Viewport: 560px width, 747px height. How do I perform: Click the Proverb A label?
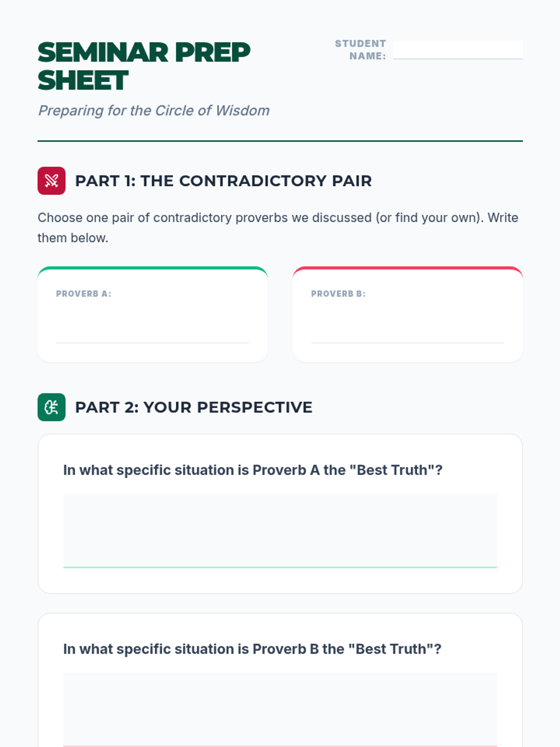coord(84,294)
